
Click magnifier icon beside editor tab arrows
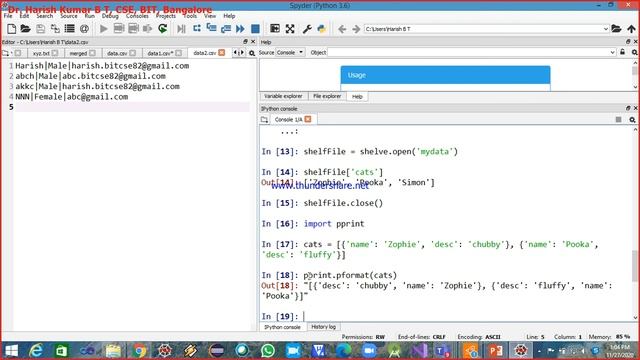(252, 53)
